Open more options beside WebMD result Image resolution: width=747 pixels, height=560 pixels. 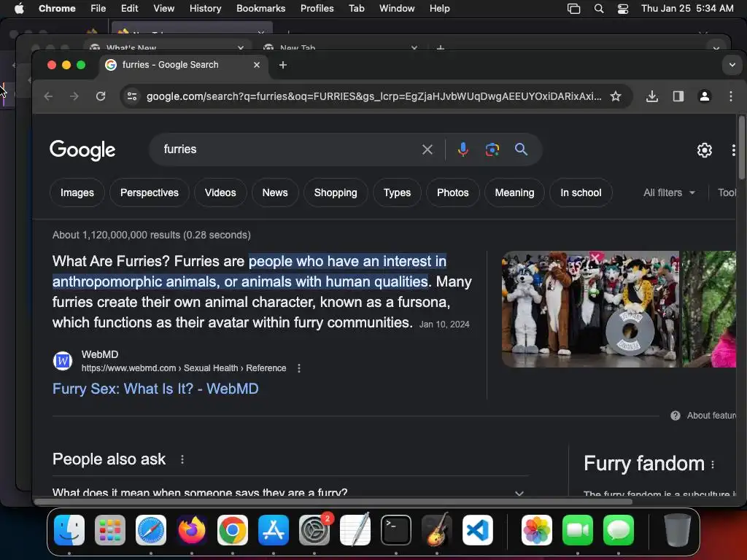[298, 368]
